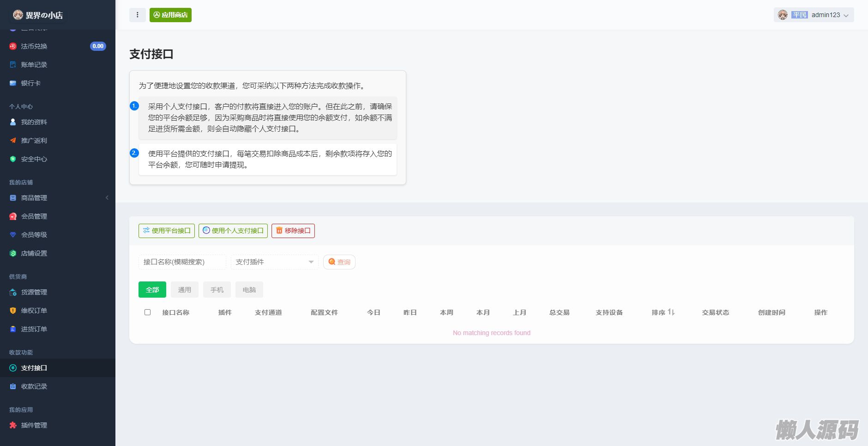The width and height of the screenshot is (868, 446).
Task: Click the 银行卡 card icon
Action: pos(13,83)
